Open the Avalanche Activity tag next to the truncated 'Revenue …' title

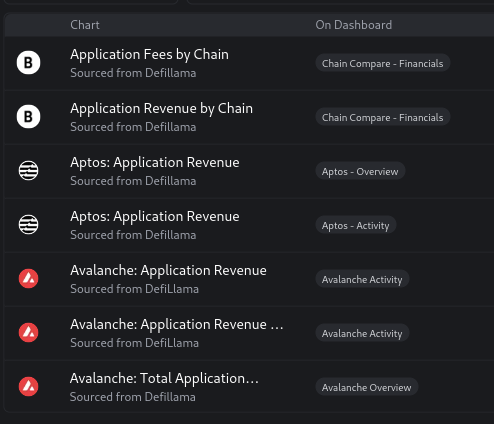coord(362,333)
